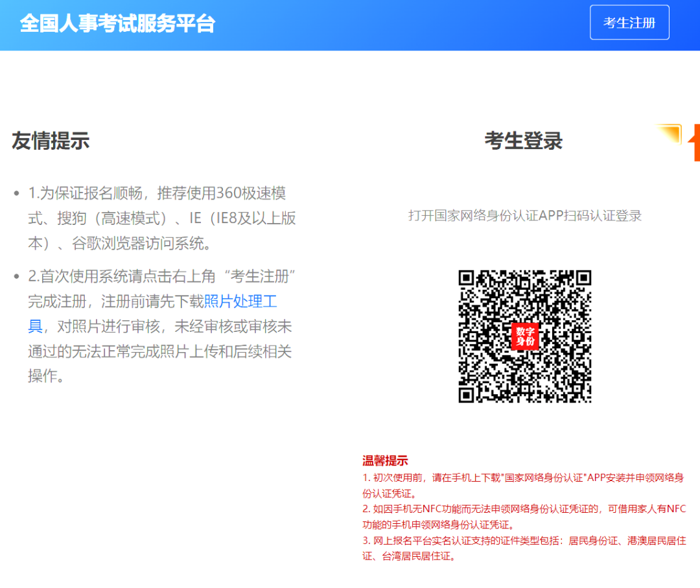700x588 pixels.
Task: Click tip 2 about 首次使用系统 registration
Action: click(161, 326)
